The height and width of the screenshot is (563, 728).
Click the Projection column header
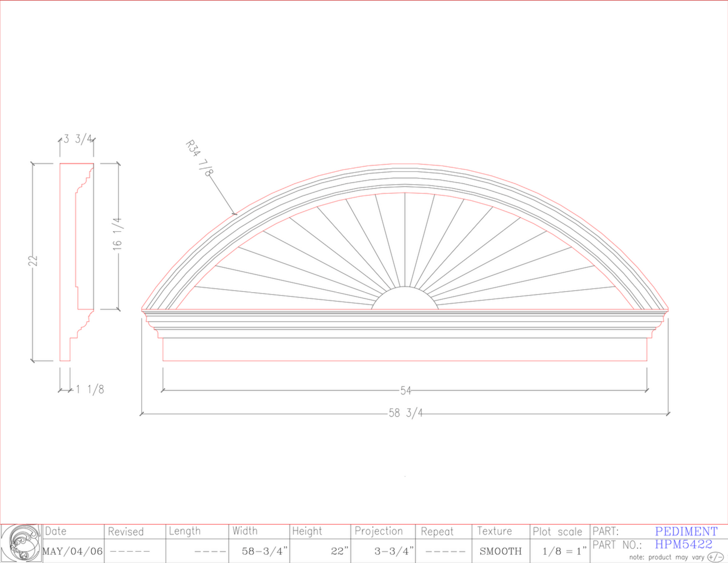379,531
